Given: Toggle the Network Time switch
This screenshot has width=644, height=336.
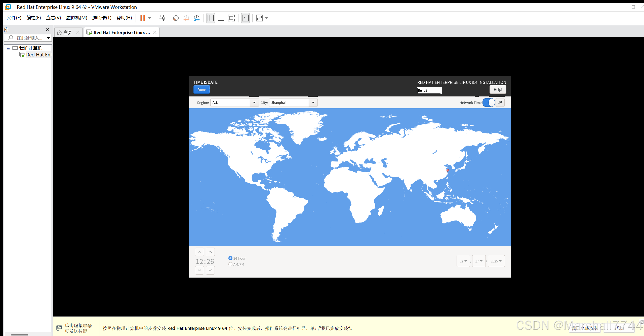Looking at the screenshot, I should point(489,103).
